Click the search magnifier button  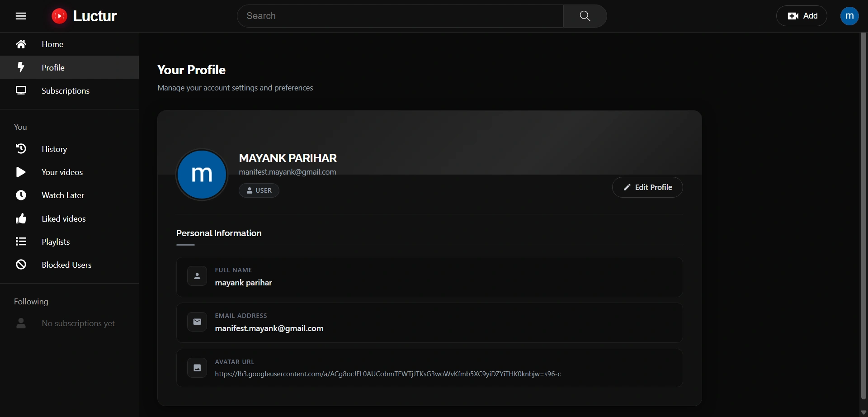[x=585, y=16]
